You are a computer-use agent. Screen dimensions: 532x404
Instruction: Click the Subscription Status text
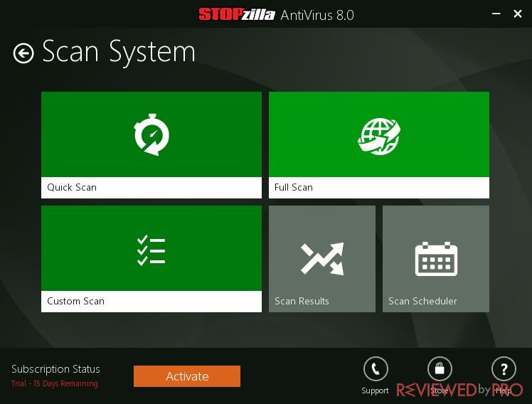point(55,369)
